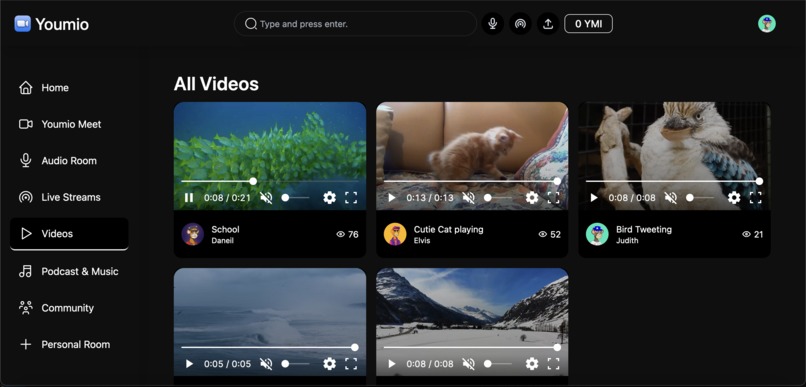The height and width of the screenshot is (387, 806).
Task: Click the 0 YMI balance button
Action: point(589,24)
